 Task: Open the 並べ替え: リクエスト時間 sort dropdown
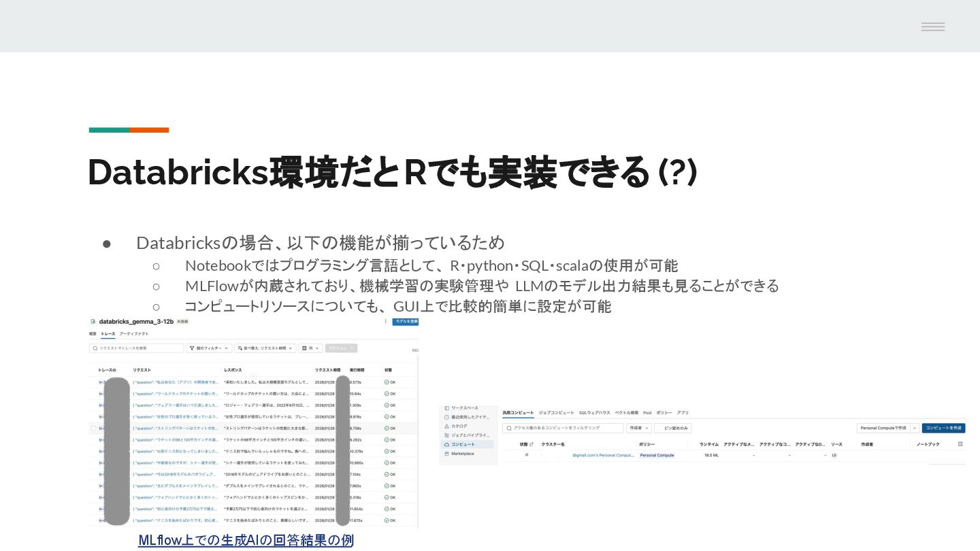point(265,348)
